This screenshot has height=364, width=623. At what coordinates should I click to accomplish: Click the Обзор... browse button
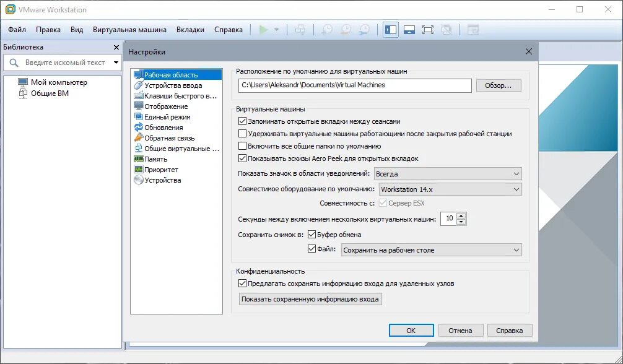tap(499, 85)
